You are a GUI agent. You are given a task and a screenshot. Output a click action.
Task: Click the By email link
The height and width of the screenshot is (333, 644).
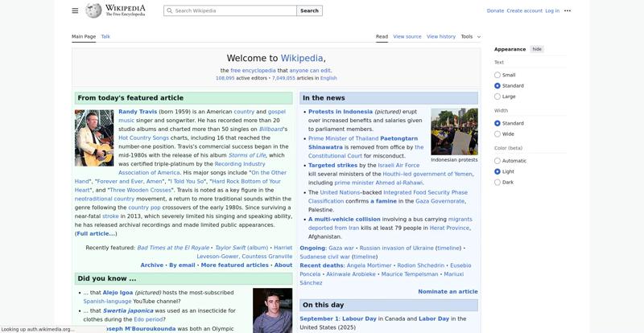pyautogui.click(x=182, y=265)
